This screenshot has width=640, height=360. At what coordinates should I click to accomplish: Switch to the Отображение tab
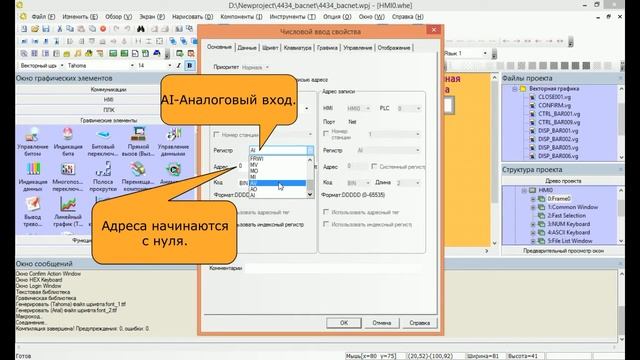[x=393, y=48]
